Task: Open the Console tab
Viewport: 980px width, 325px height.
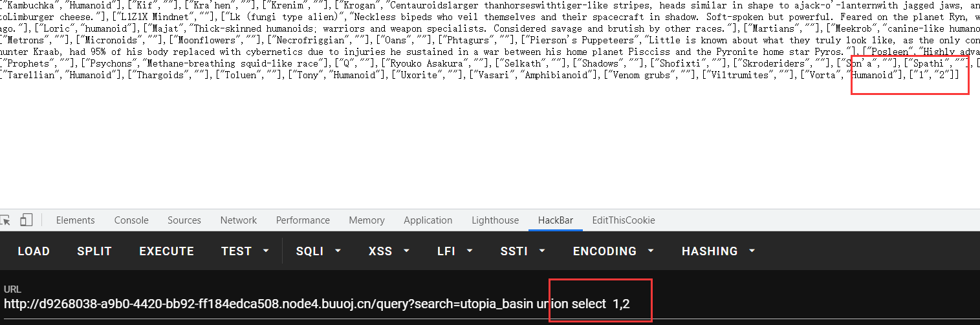Action: pyautogui.click(x=131, y=220)
